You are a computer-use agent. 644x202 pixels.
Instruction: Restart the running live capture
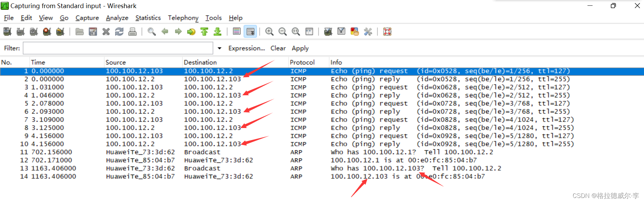60,32
